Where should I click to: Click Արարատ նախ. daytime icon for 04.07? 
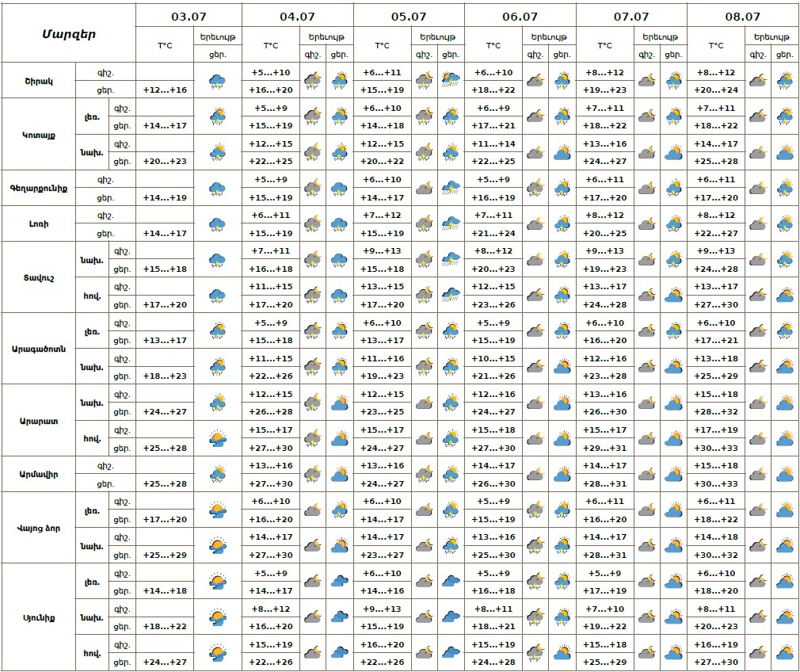tap(339, 403)
